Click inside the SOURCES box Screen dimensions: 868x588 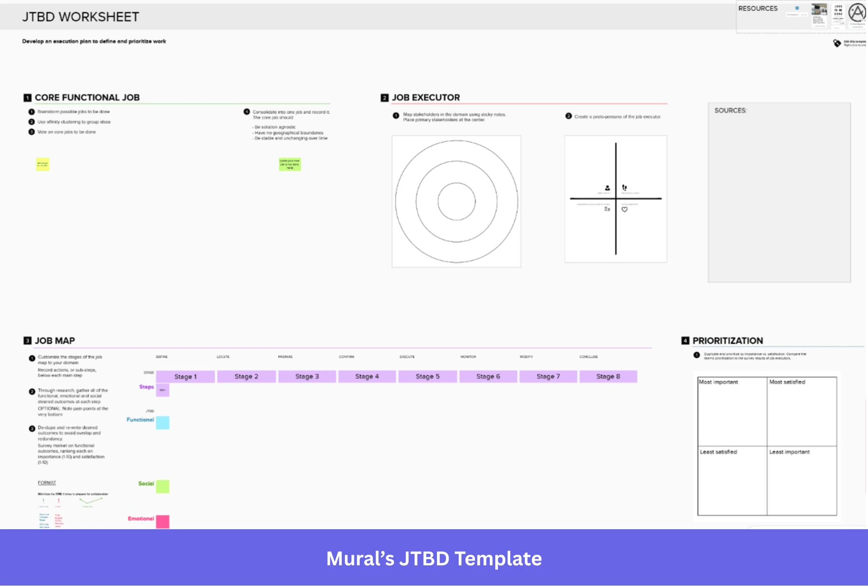(779, 192)
